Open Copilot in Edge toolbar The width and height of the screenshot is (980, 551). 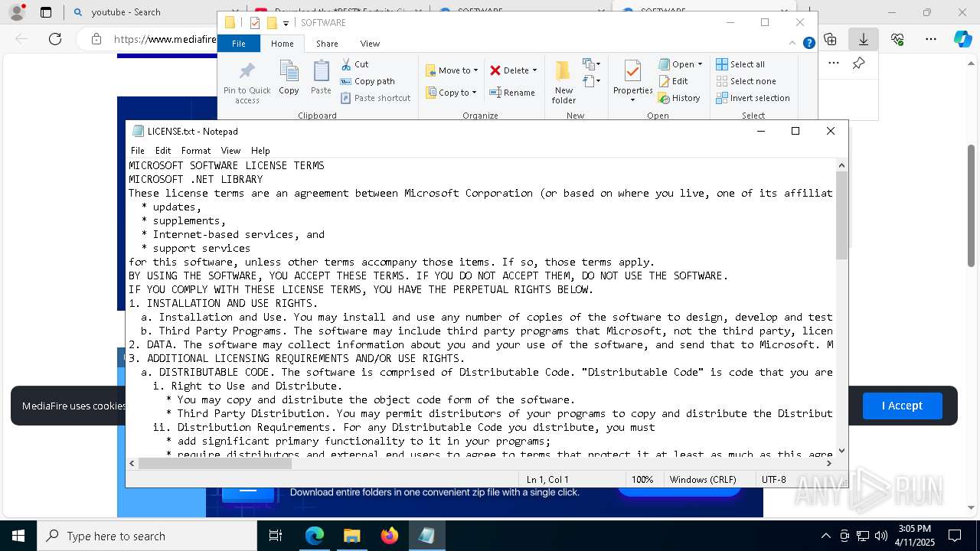pos(962,39)
